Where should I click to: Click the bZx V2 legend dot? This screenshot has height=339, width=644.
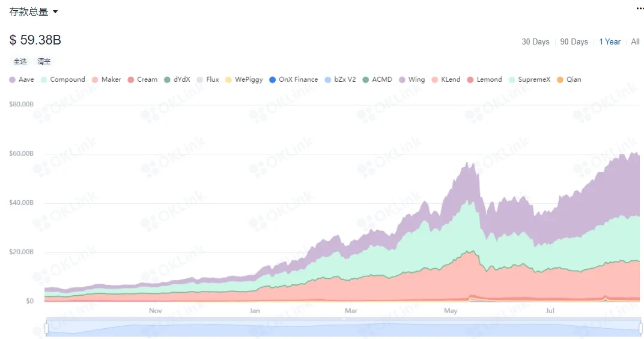[328, 79]
